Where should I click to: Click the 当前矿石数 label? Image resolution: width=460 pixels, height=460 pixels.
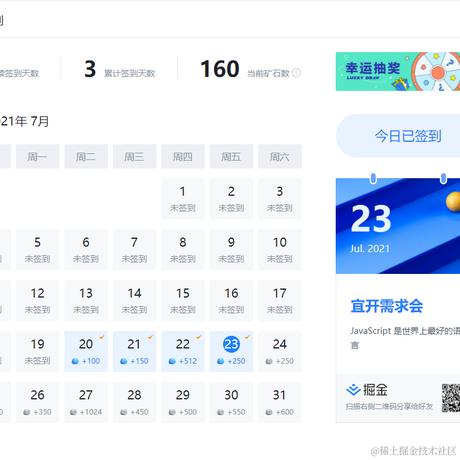coord(268,73)
